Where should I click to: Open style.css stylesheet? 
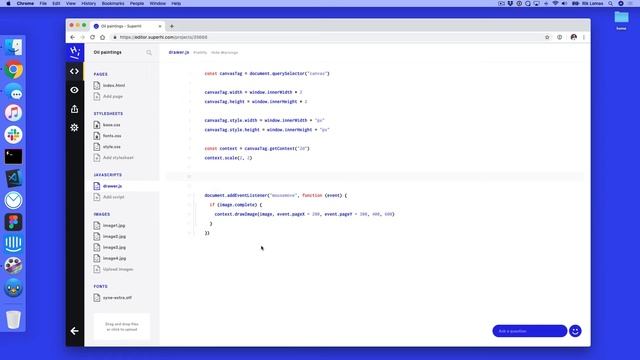coord(111,147)
